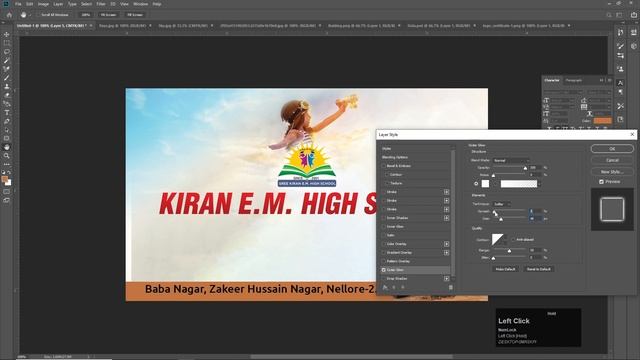Select the Brush tool
Screen dimensions: 640x360
[x=7, y=78]
